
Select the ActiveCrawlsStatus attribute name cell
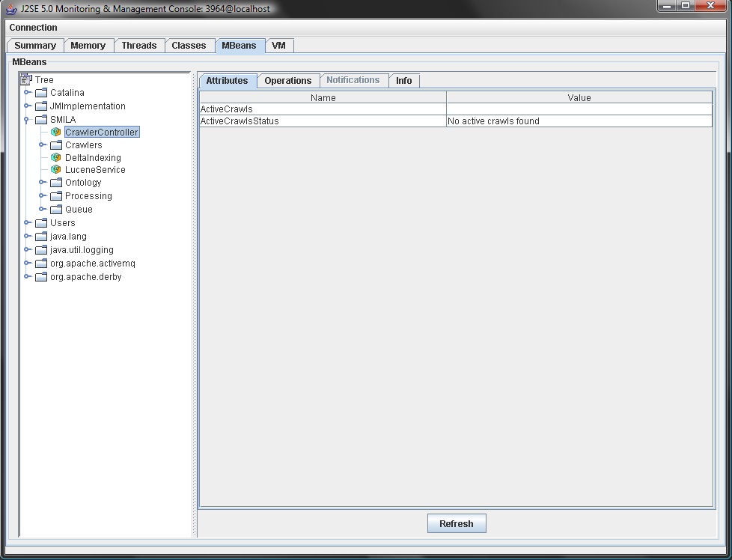click(323, 121)
